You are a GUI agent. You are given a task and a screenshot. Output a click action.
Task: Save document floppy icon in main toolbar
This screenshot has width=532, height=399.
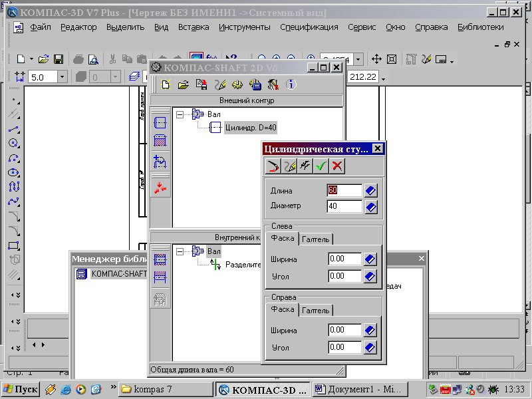pyautogui.click(x=59, y=59)
